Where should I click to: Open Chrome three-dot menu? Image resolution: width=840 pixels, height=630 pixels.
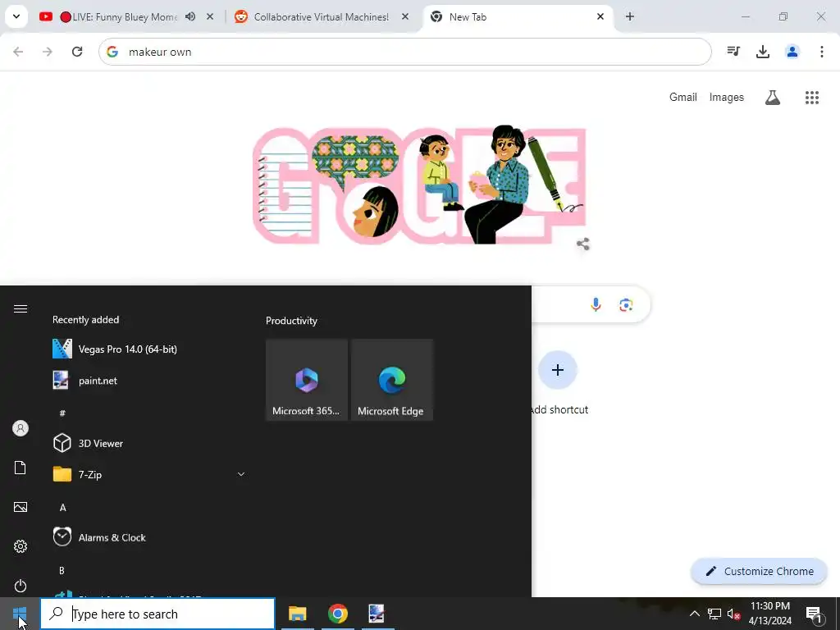822,52
